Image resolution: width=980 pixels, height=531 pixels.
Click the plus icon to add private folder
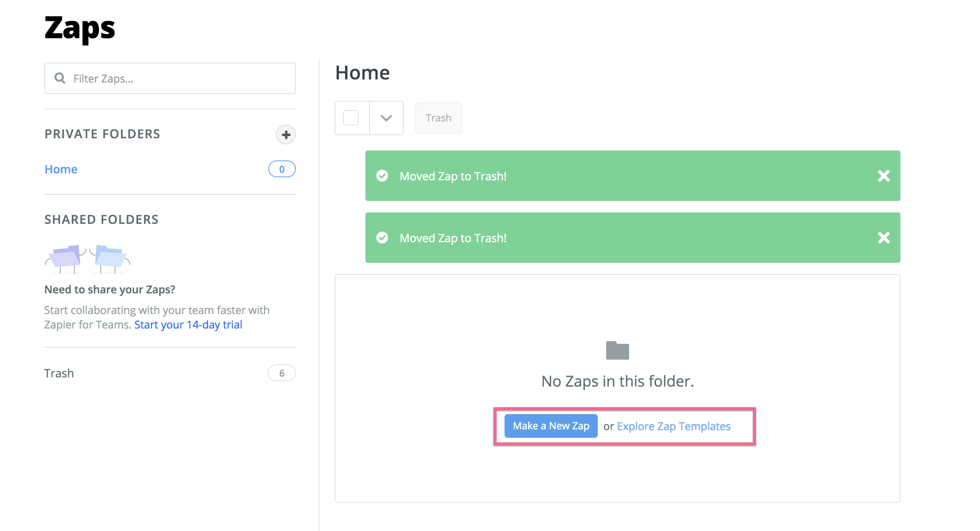[x=286, y=134]
